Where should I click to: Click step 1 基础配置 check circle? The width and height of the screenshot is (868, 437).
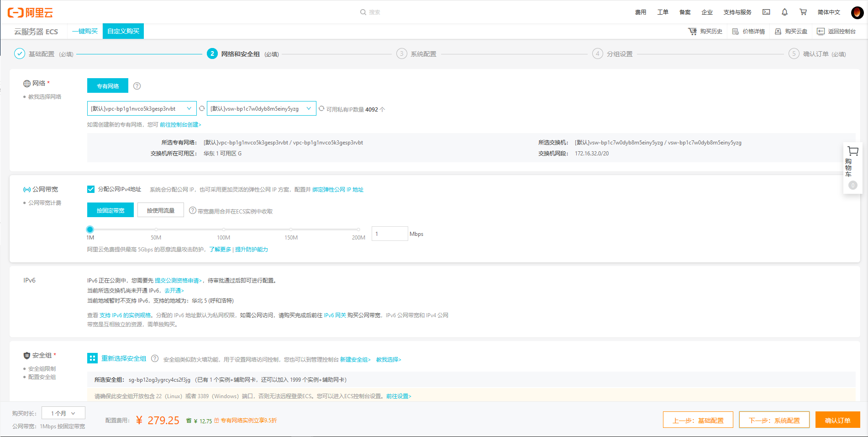click(x=20, y=54)
